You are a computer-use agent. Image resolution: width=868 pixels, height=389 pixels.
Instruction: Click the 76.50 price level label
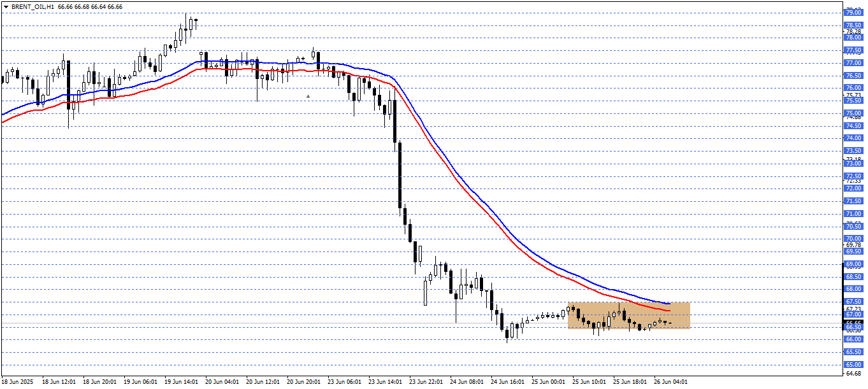pyautogui.click(x=853, y=75)
